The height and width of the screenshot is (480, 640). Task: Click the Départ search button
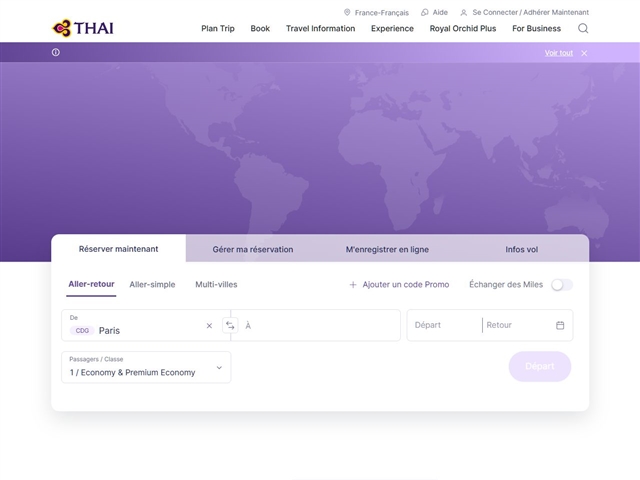point(540,366)
